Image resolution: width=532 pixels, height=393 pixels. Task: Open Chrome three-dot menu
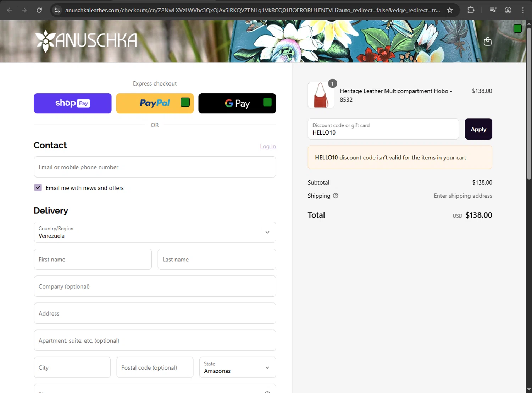pyautogui.click(x=523, y=10)
